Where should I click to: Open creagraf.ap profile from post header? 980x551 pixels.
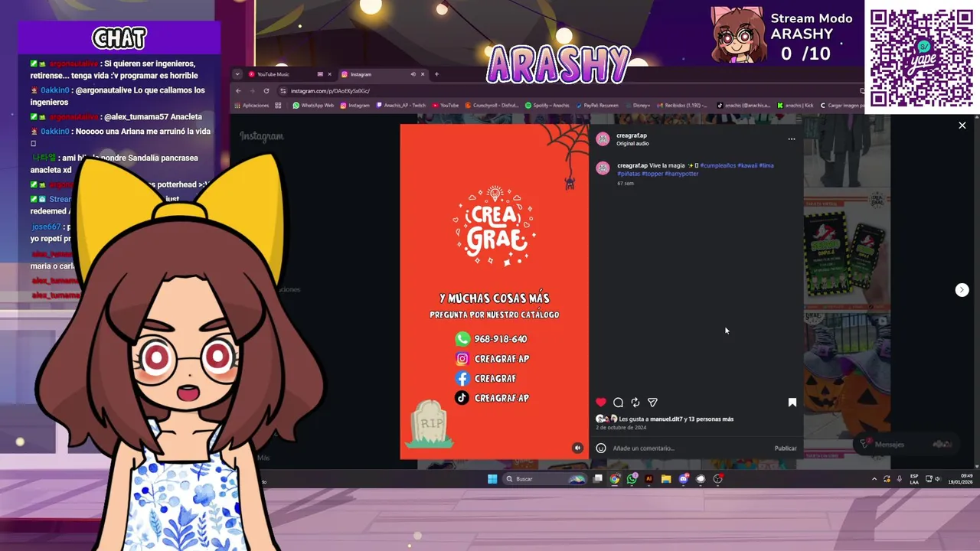[x=632, y=135]
